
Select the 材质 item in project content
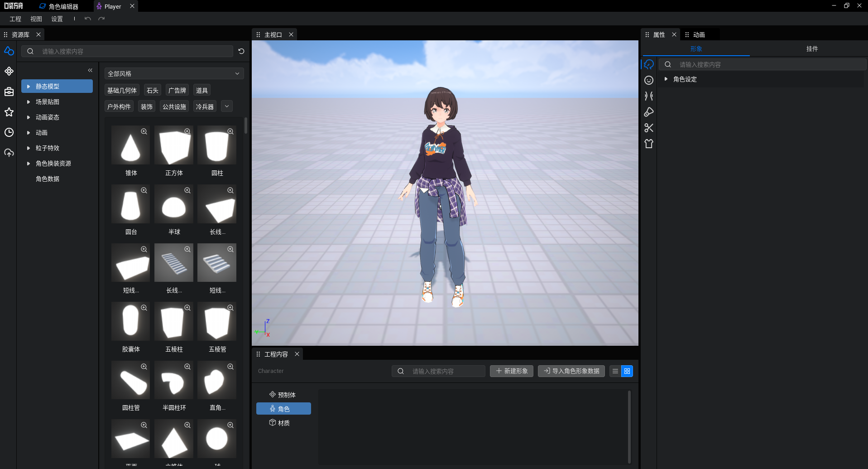(283, 423)
